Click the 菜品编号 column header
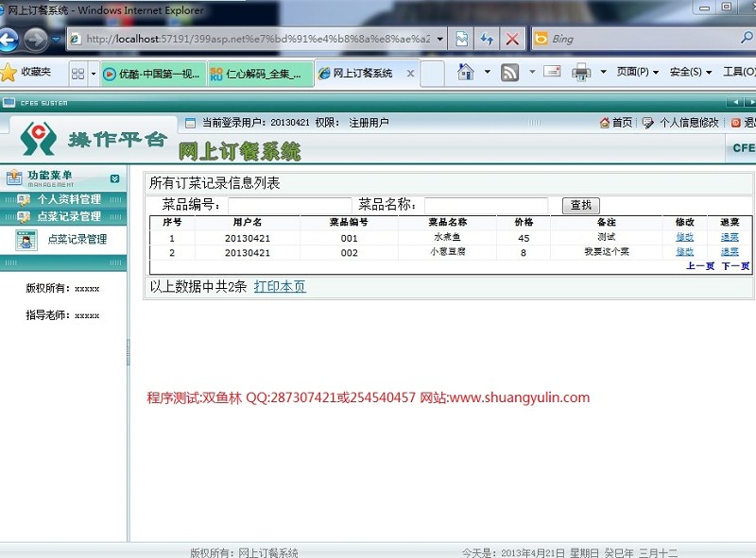Image resolution: width=756 pixels, height=558 pixels. tap(349, 222)
